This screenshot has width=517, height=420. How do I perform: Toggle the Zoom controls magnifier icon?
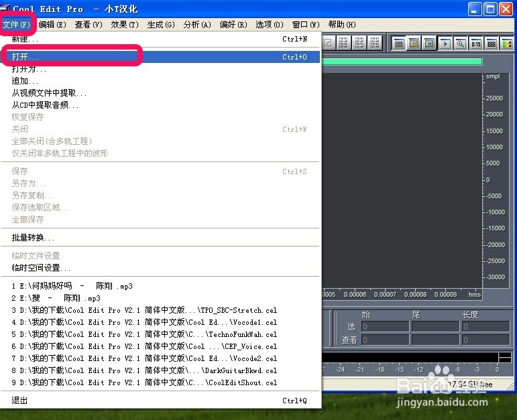[x=461, y=44]
